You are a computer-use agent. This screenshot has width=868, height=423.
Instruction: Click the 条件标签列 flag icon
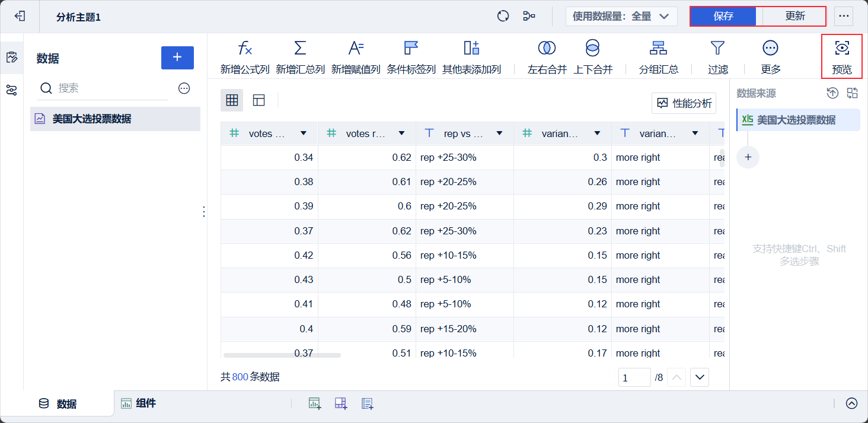tap(411, 49)
